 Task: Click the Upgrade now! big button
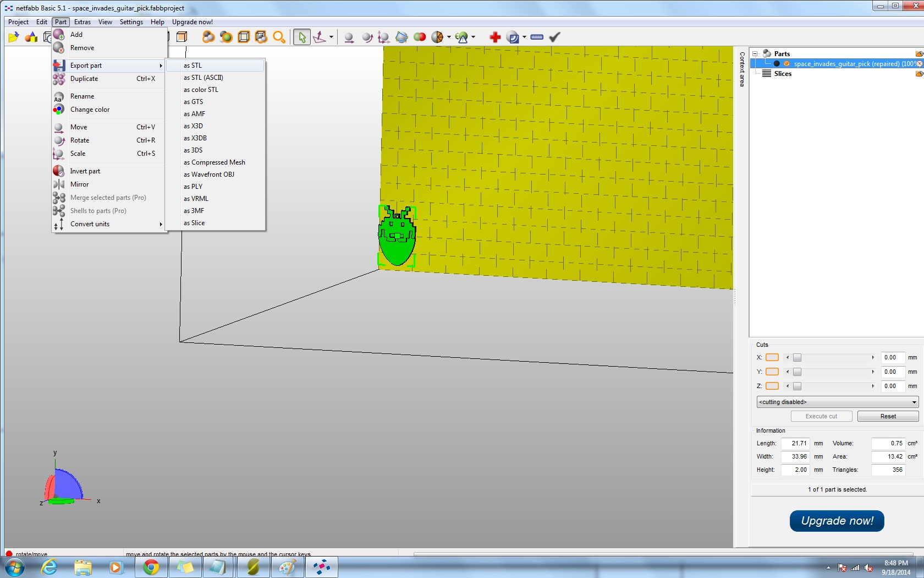pos(837,521)
